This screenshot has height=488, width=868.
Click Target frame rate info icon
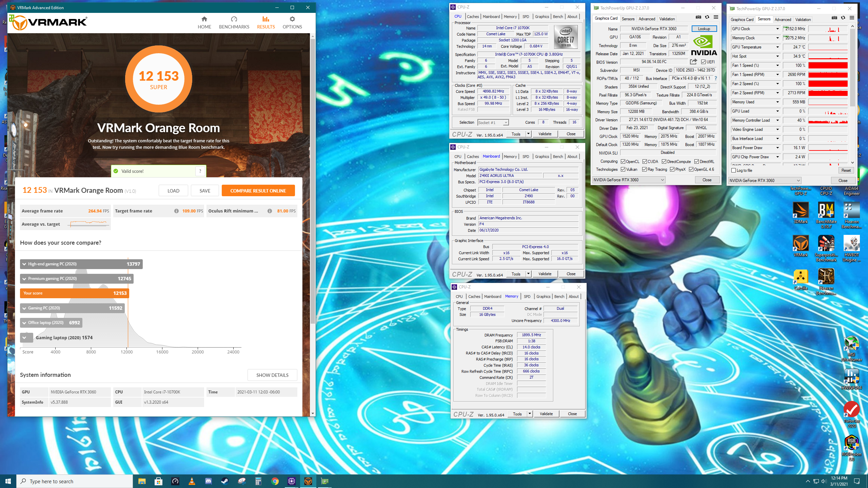(176, 211)
